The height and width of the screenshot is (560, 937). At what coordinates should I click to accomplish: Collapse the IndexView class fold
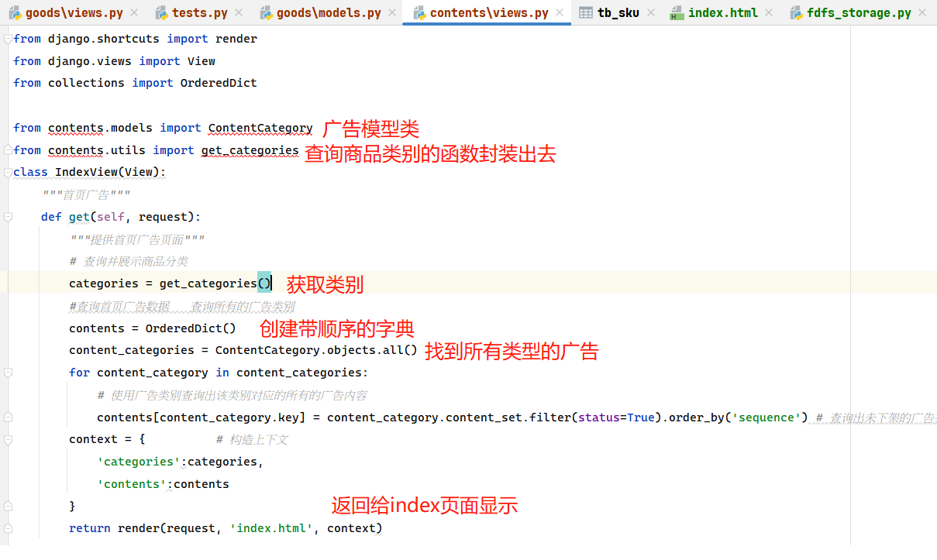(x=8, y=172)
